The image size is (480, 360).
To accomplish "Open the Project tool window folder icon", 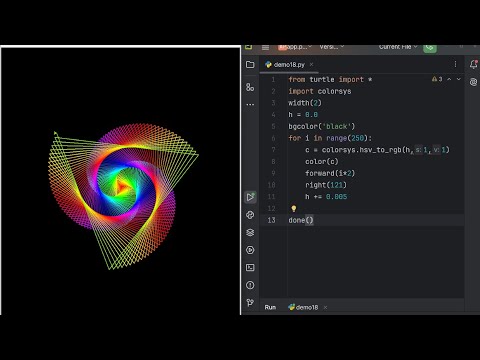I will pyautogui.click(x=250, y=64).
